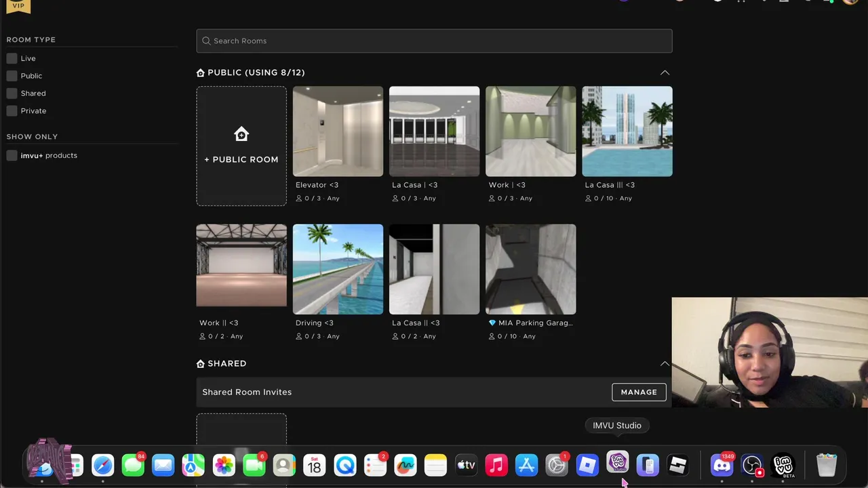Open MIA Parking Garage room thumbnail

(x=530, y=269)
